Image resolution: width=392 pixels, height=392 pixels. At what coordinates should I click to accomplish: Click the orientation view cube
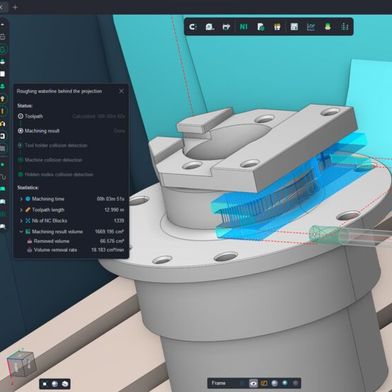point(21,364)
